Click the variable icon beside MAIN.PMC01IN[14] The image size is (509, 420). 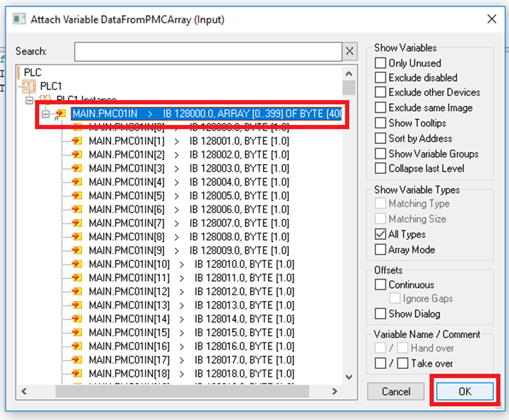pyautogui.click(x=77, y=319)
